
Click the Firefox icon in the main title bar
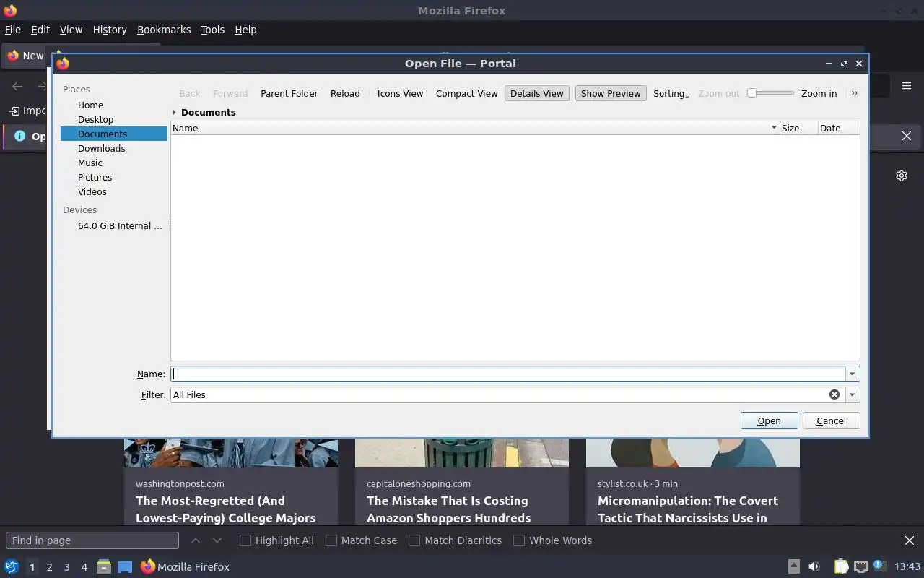tap(9, 10)
